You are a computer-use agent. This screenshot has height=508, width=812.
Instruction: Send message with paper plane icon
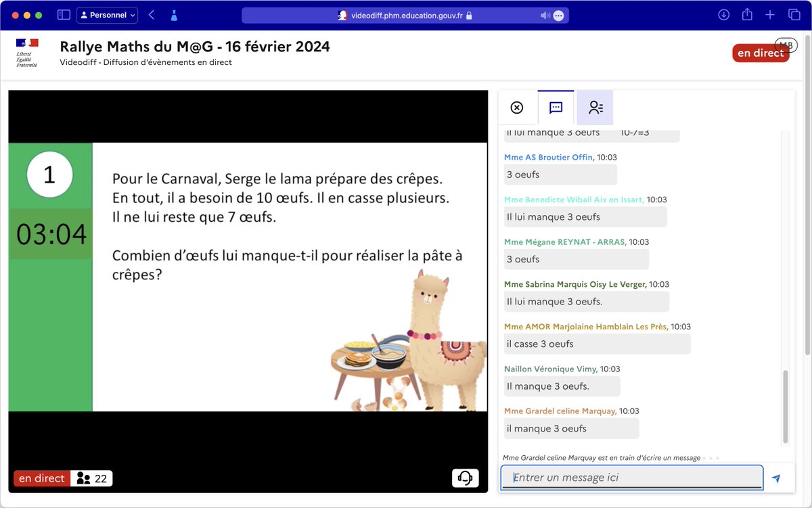coord(776,478)
